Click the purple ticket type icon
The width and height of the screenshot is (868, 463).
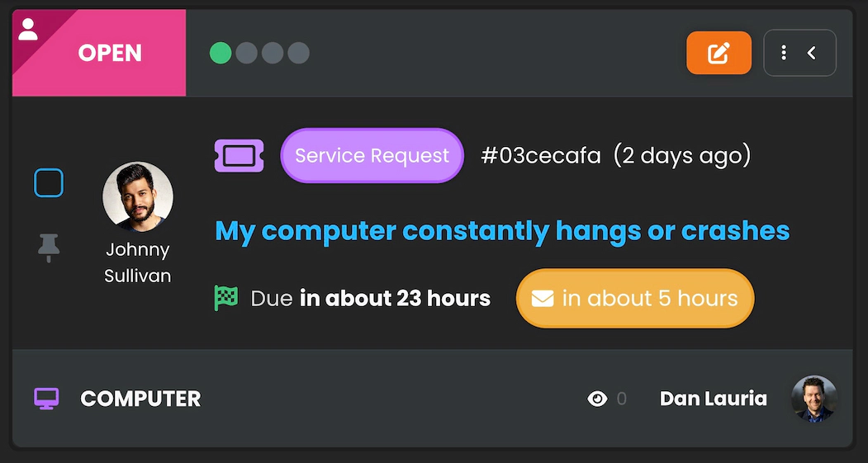pyautogui.click(x=239, y=155)
